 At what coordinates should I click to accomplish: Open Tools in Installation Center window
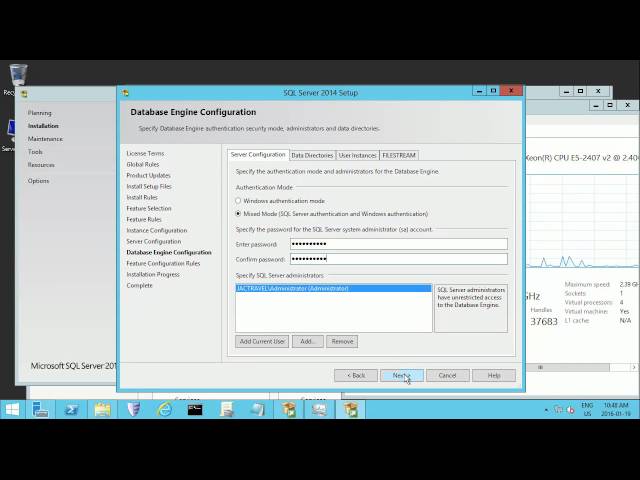pyautogui.click(x=35, y=152)
